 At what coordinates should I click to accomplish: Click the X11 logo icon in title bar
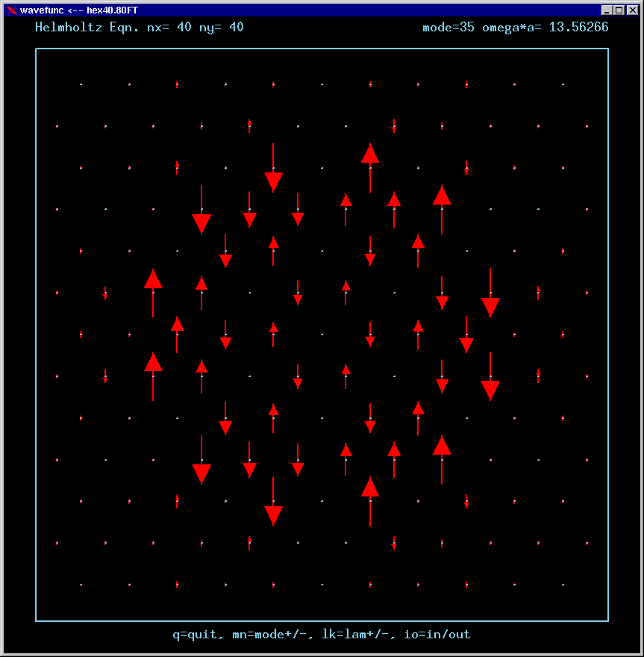click(x=11, y=10)
